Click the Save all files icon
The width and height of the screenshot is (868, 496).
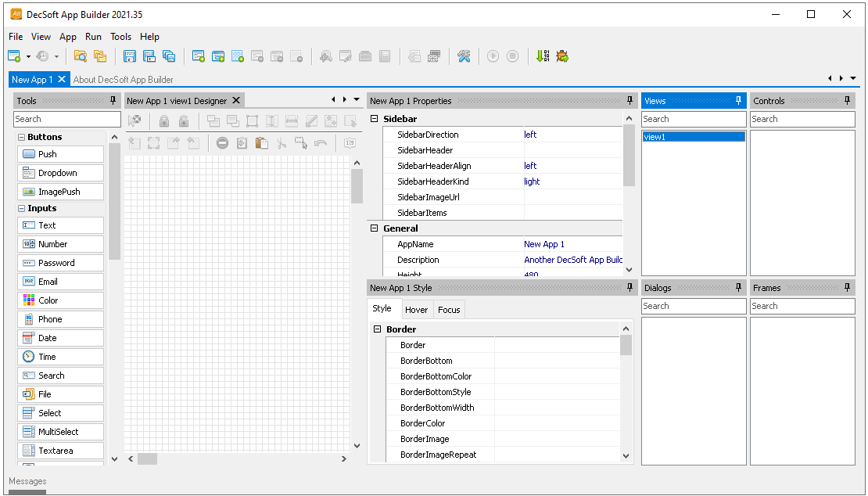169,56
